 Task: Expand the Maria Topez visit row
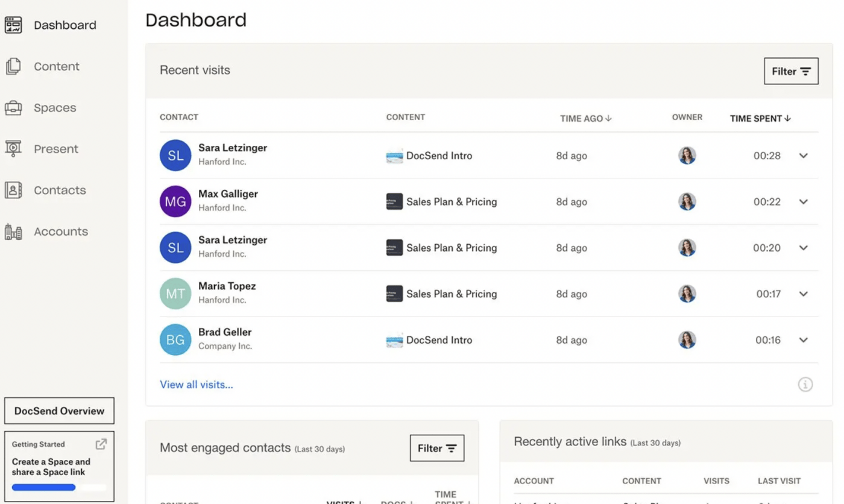point(803,294)
